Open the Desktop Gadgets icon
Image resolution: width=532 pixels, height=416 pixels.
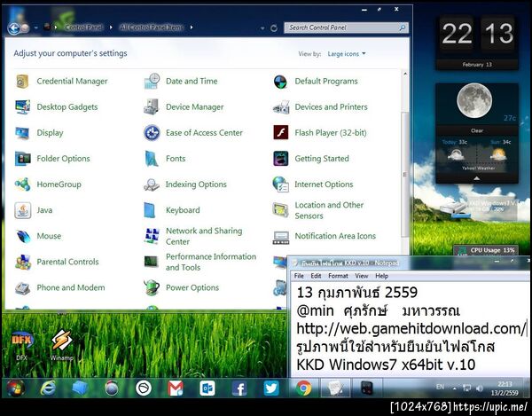22,107
